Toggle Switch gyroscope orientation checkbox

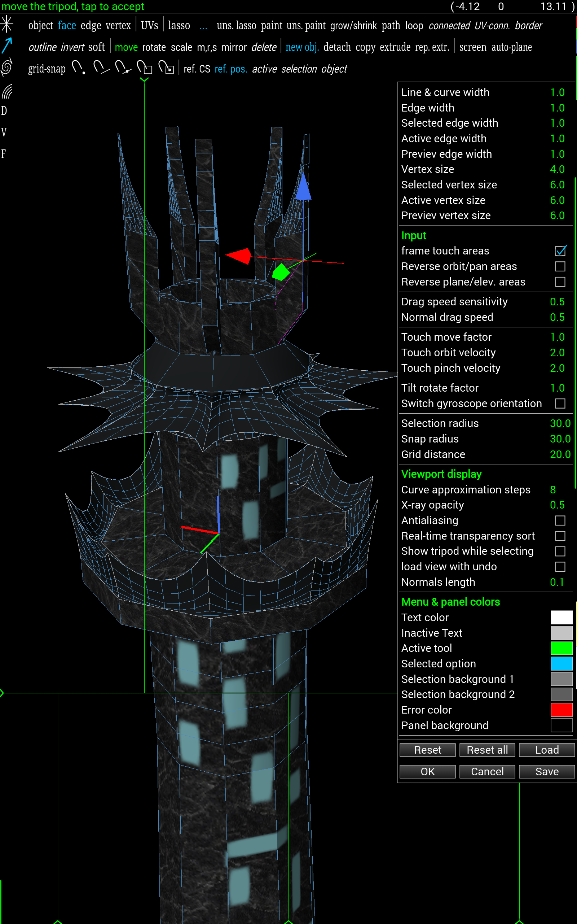(x=560, y=404)
